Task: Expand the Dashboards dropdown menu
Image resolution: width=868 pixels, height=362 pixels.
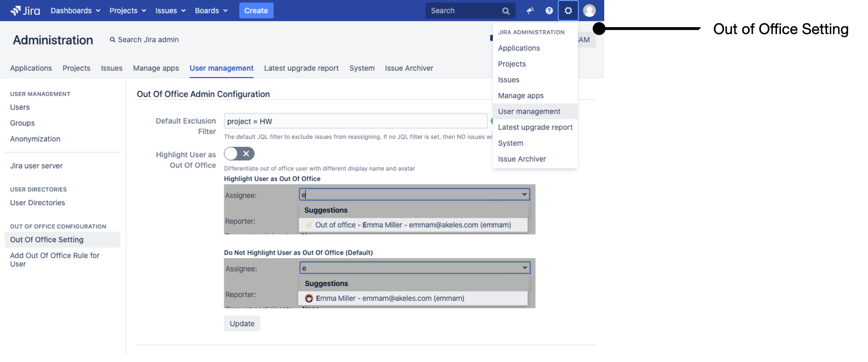Action: coord(75,10)
